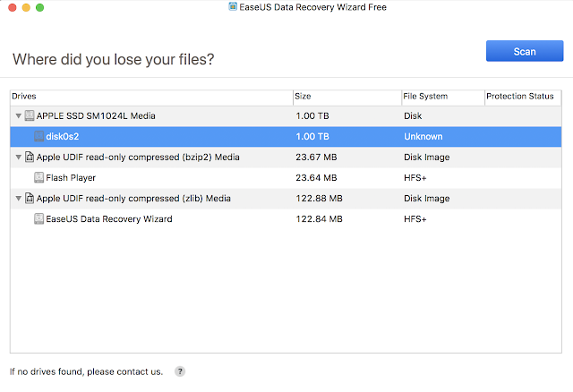Click the APPLE SSD drive icon
Image resolution: width=573 pixels, height=392 pixels.
30,116
